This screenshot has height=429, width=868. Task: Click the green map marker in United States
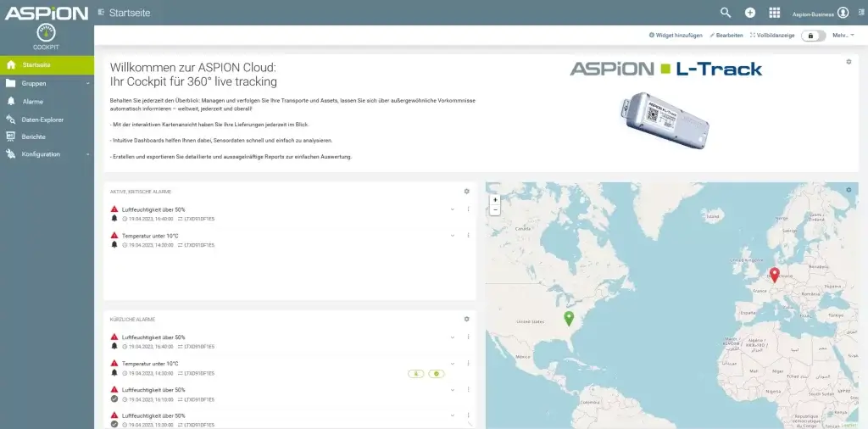[x=569, y=318]
